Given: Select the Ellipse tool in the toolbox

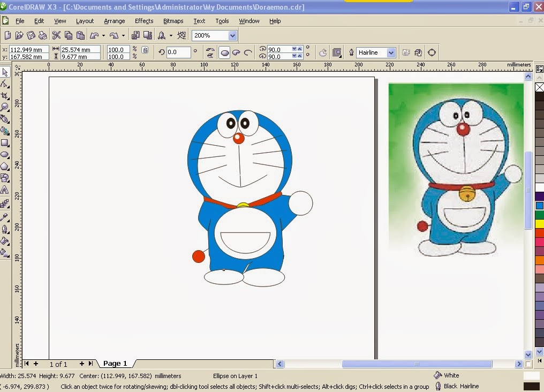Looking at the screenshot, I should pyautogui.click(x=5, y=154).
